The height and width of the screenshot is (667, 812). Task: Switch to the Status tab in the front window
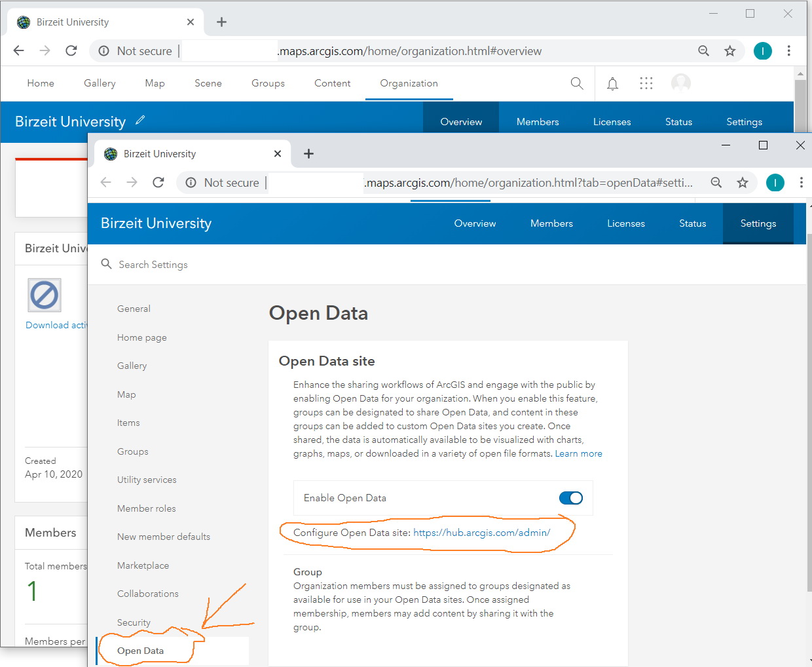click(x=693, y=223)
